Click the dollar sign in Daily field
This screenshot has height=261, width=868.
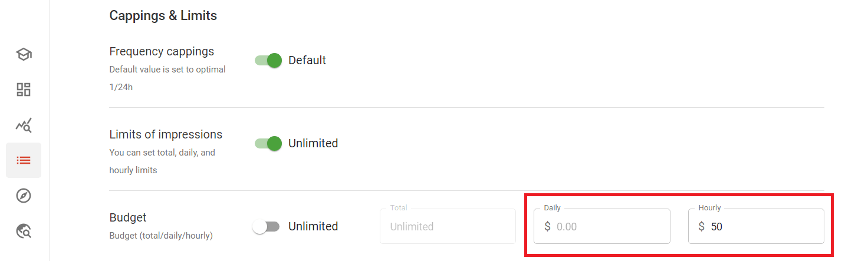click(547, 226)
